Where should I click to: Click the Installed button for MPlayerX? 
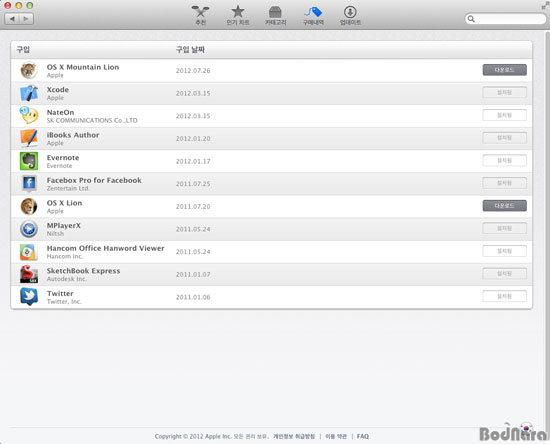[x=504, y=228]
